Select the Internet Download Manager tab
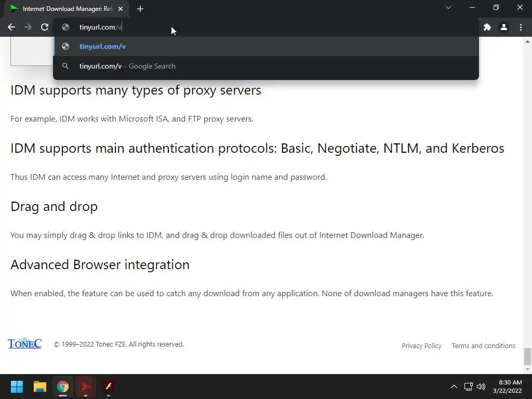 pos(66,9)
